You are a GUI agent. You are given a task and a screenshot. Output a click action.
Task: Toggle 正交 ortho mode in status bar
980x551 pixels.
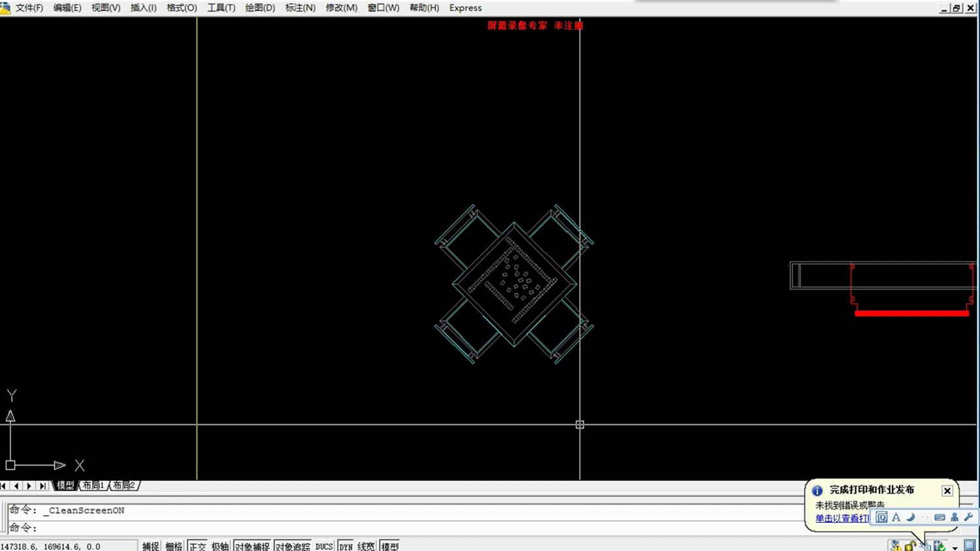tap(197, 546)
